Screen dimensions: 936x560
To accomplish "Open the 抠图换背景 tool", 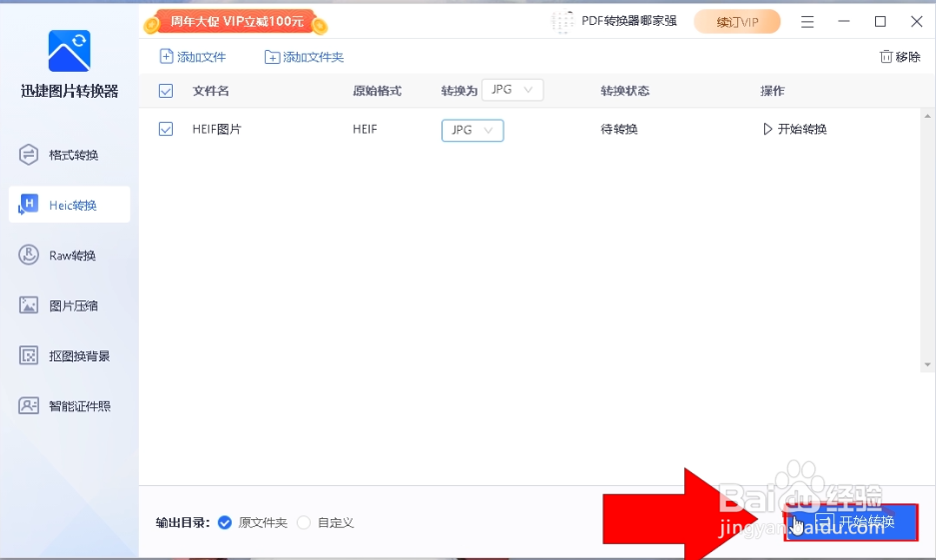I will coord(69,356).
